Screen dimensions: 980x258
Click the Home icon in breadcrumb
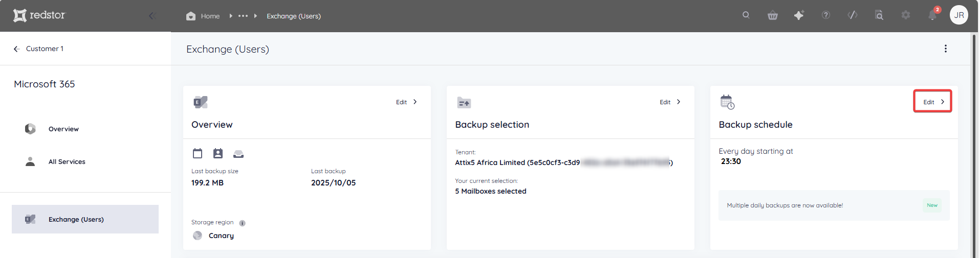[191, 16]
